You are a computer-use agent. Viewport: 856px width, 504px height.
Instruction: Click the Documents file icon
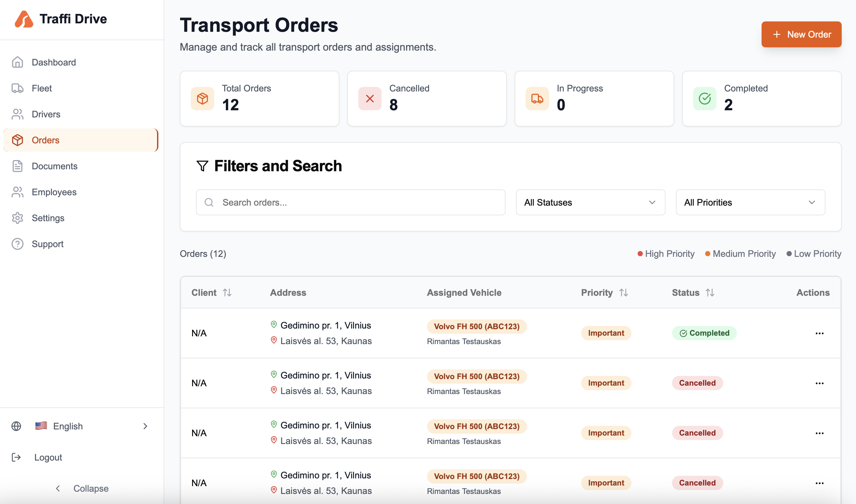coord(17,166)
